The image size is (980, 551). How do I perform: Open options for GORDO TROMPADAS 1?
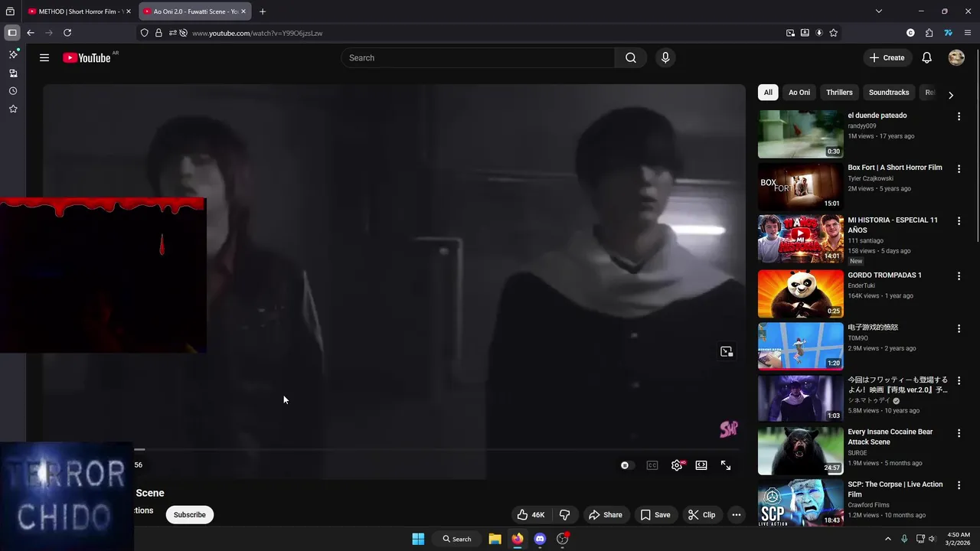(x=959, y=276)
